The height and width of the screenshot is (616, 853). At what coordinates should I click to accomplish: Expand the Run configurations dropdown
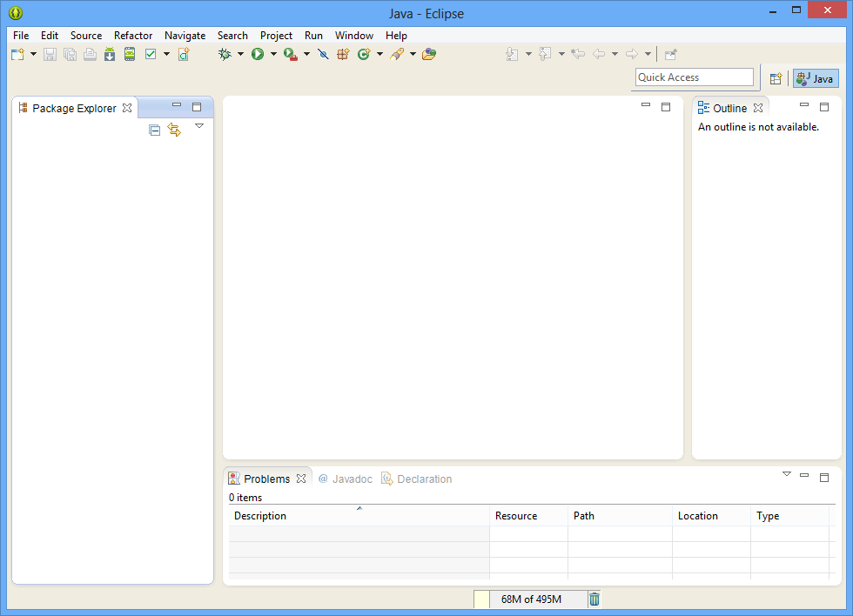pos(273,54)
